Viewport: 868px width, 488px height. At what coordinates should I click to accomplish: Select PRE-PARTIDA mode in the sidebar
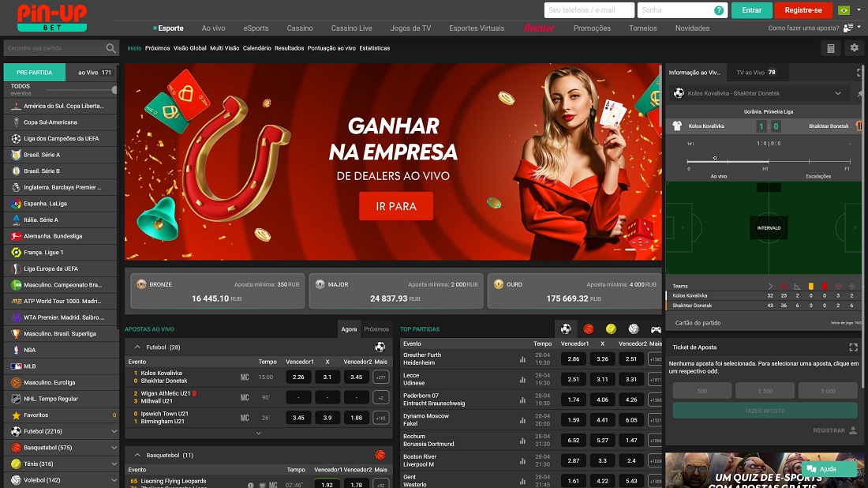click(x=33, y=73)
